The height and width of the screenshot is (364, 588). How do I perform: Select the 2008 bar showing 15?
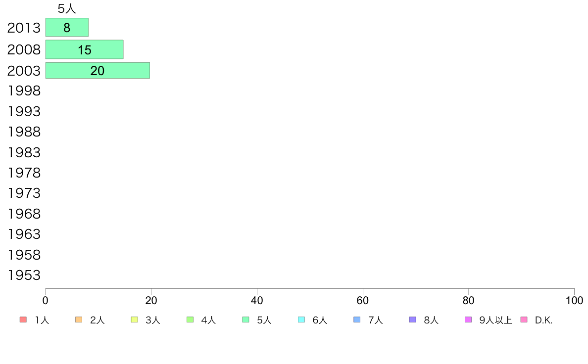tap(84, 49)
